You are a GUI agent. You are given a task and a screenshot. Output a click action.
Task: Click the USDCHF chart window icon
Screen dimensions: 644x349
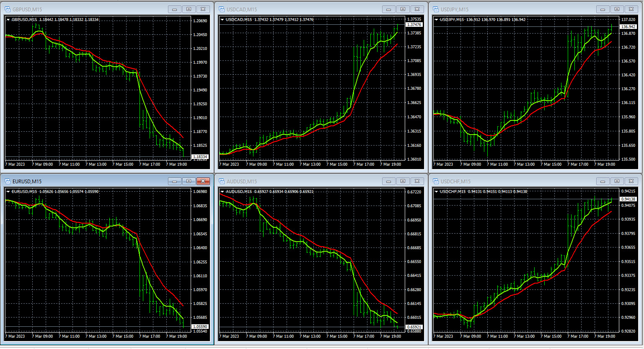pyautogui.click(x=436, y=181)
